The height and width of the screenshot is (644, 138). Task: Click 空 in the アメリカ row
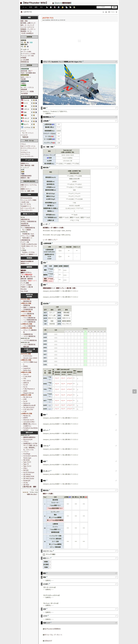pos(32,100)
